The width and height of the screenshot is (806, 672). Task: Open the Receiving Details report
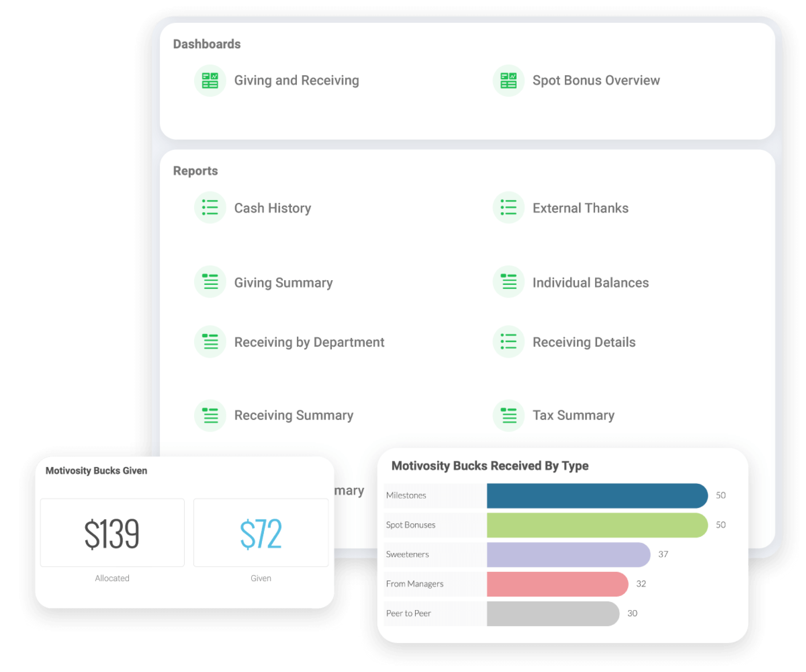tap(584, 343)
